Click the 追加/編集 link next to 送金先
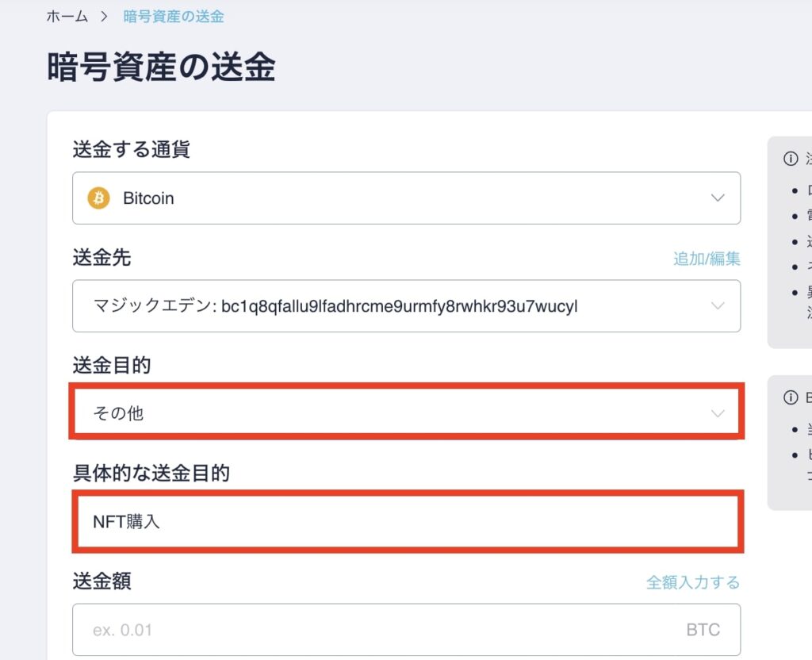This screenshot has width=812, height=660. pos(707,259)
